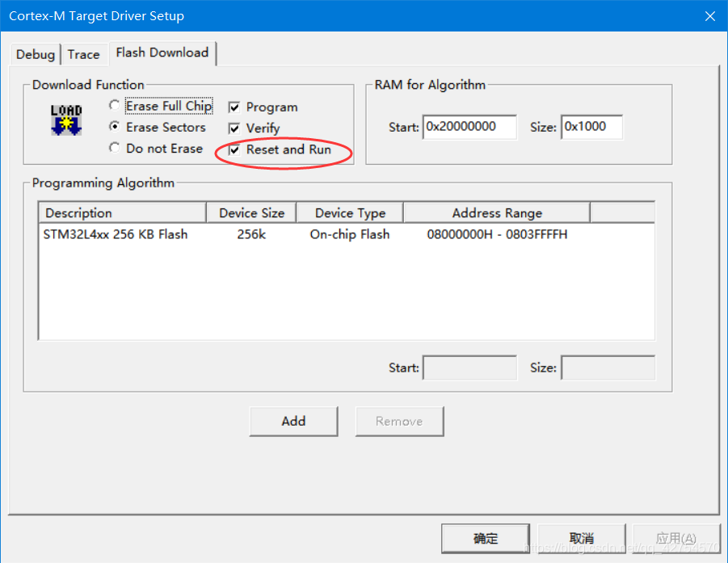The width and height of the screenshot is (728, 563).
Task: Focus the RAM Size field 0x1000
Action: [x=592, y=127]
